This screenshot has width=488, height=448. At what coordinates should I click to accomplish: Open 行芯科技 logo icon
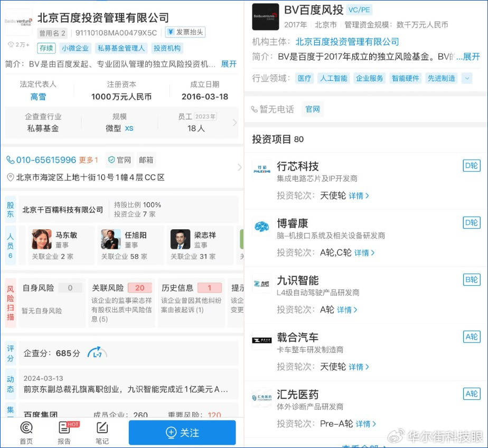(262, 170)
